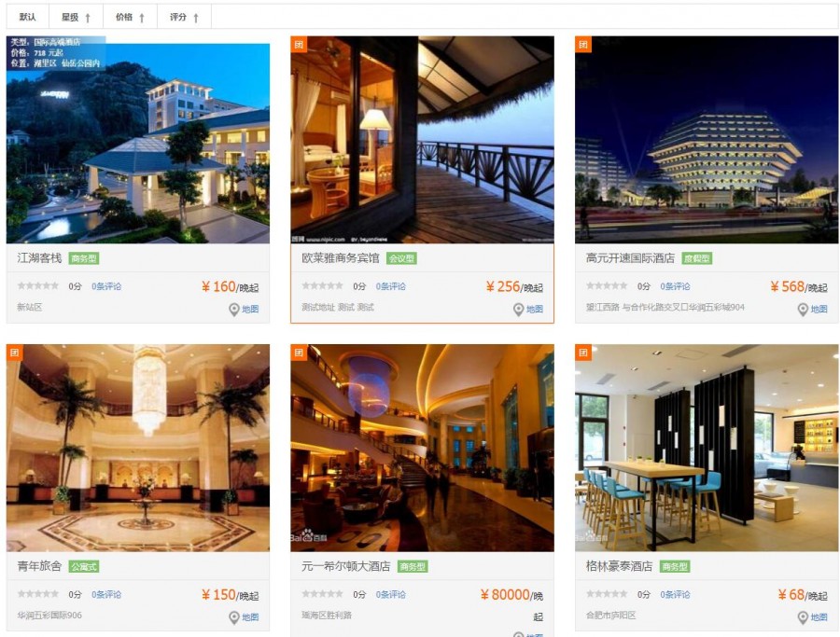Click map pin icon for 青年旅舍
The height and width of the screenshot is (637, 840).
point(234,617)
